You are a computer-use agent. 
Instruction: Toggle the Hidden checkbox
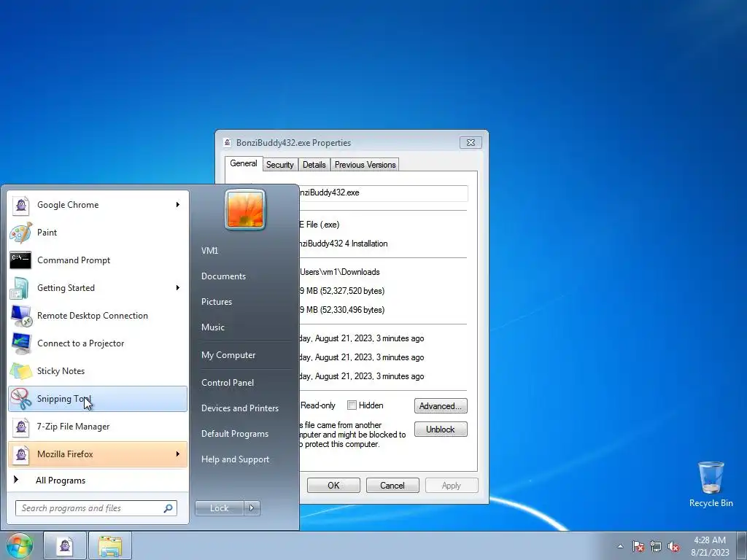352,405
